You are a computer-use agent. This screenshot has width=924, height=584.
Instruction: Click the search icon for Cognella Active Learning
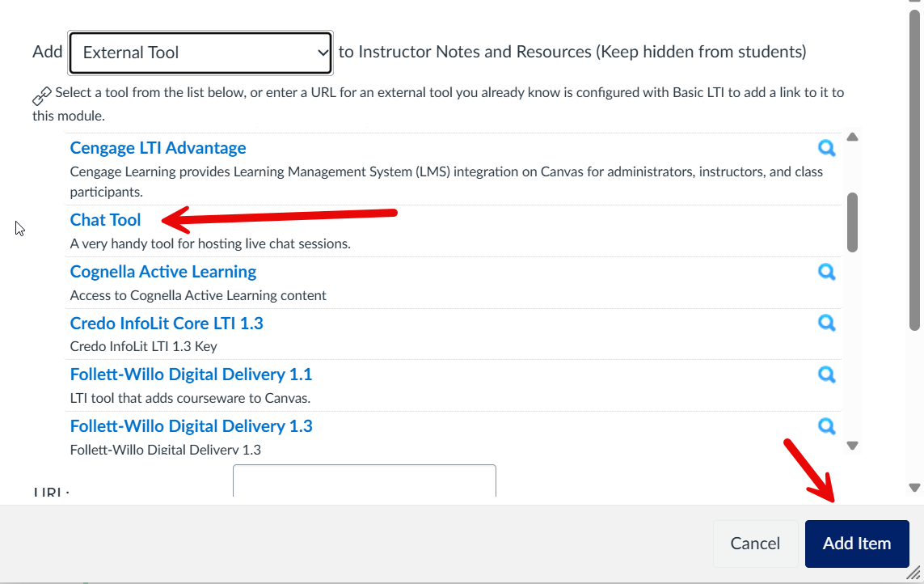tap(827, 272)
